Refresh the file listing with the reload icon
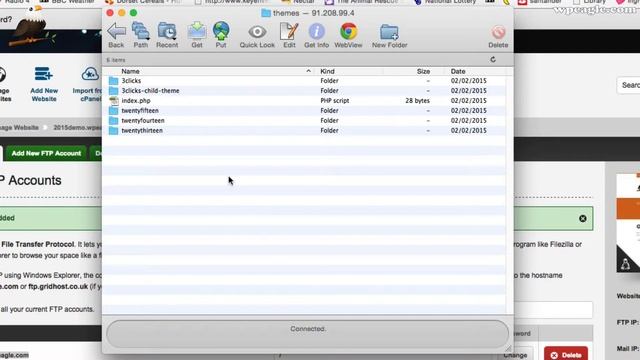Screen dimensions: 640x360 (x=493, y=60)
